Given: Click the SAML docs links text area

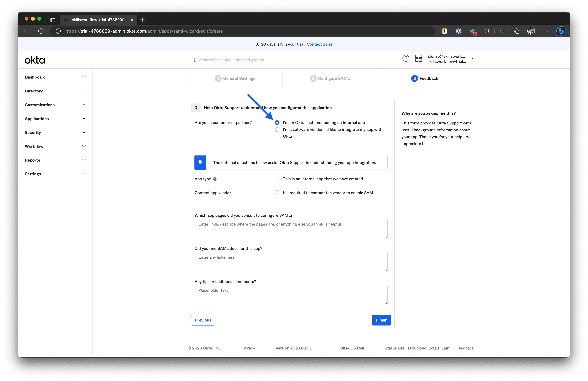Looking at the screenshot, I should point(291,262).
